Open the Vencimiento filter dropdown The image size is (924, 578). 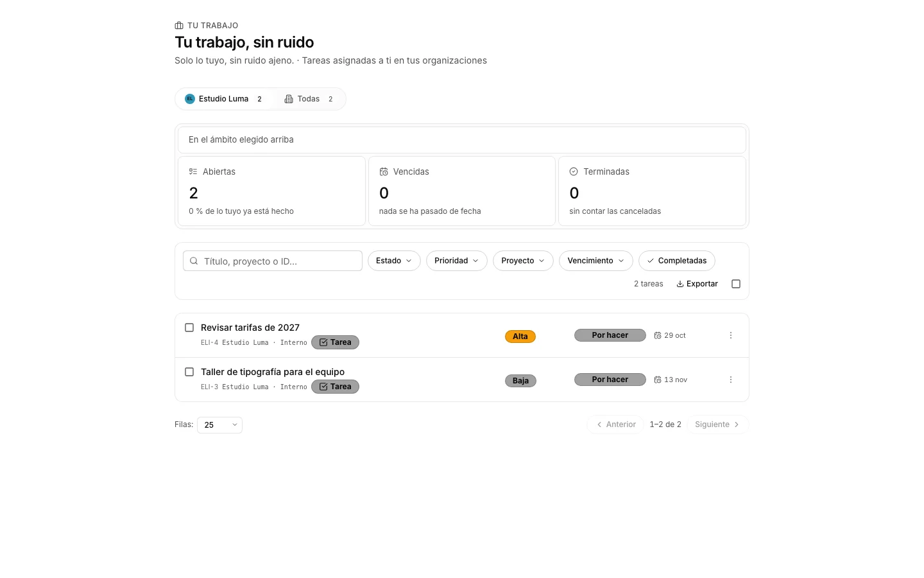point(596,261)
